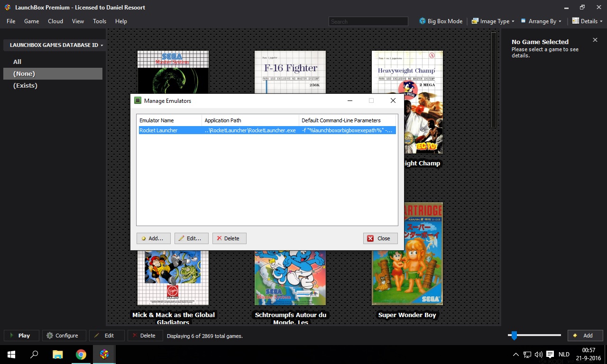
Task: Open the Help menu
Action: tap(121, 21)
